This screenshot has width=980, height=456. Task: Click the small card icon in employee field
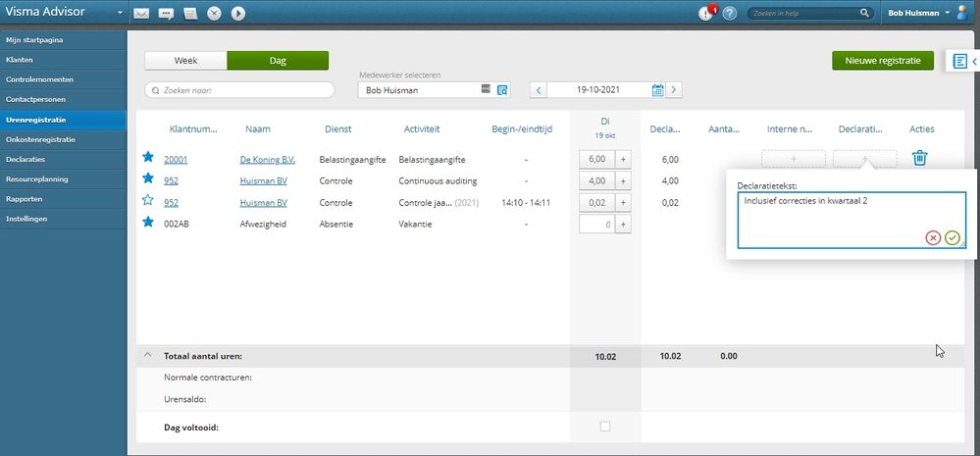[x=486, y=88]
